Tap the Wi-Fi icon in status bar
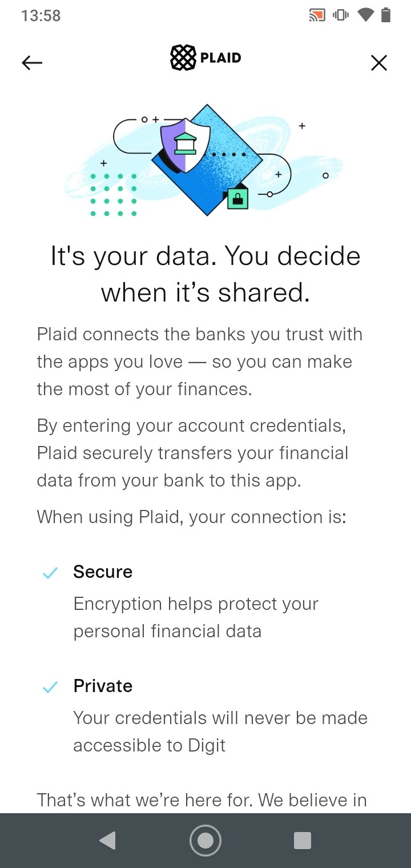411x868 pixels. tap(365, 15)
